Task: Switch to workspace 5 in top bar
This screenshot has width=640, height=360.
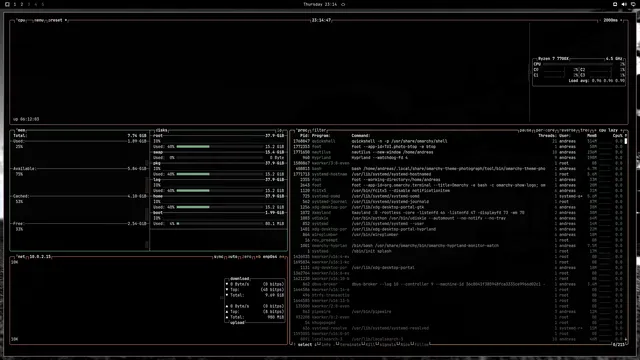Action: click(x=42, y=4)
